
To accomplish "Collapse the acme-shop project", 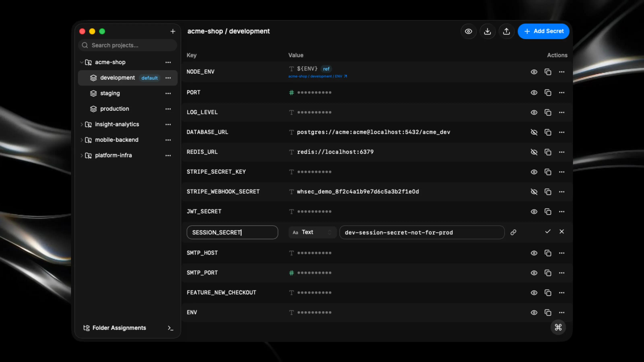I will [x=82, y=62].
